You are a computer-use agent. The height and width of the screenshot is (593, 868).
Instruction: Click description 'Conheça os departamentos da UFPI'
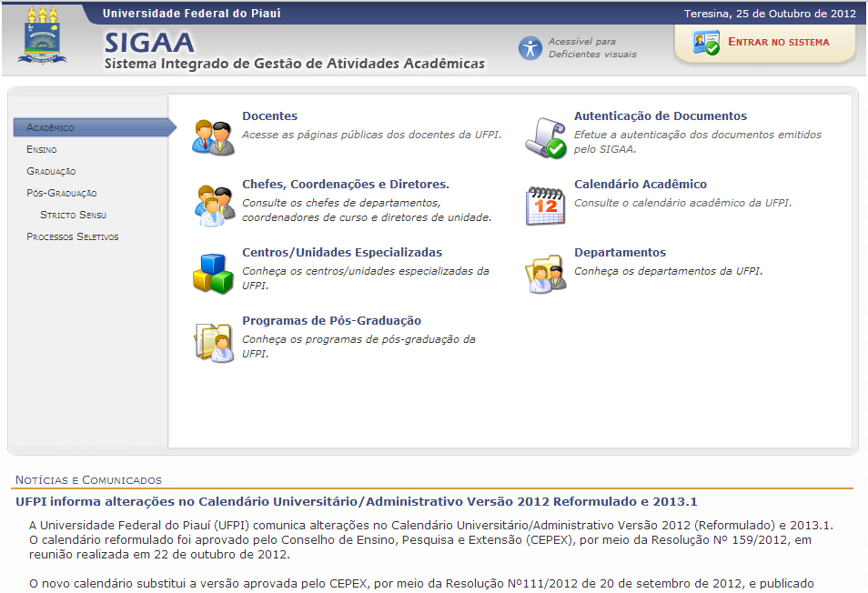pyautogui.click(x=668, y=271)
